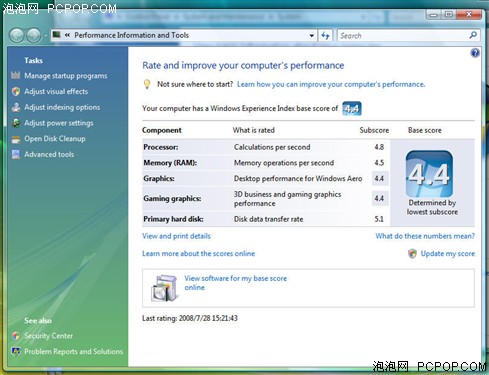This screenshot has width=489, height=375.
Task: Click the Update my score shield icon
Action: point(412,254)
